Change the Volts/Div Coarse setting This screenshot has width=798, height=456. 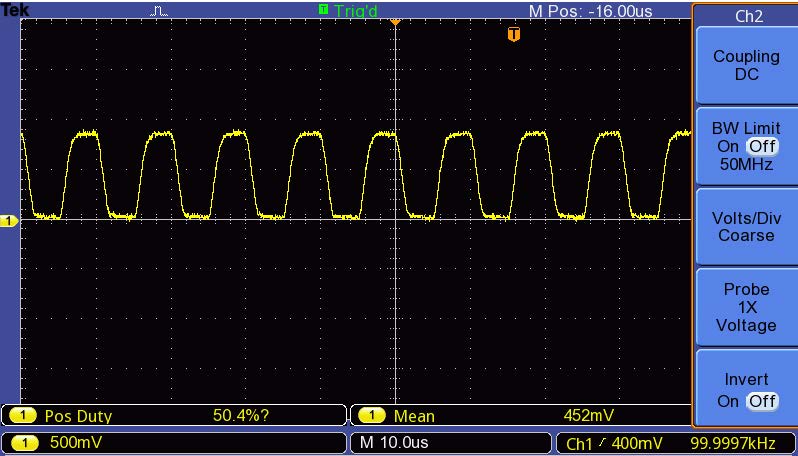[x=745, y=227]
